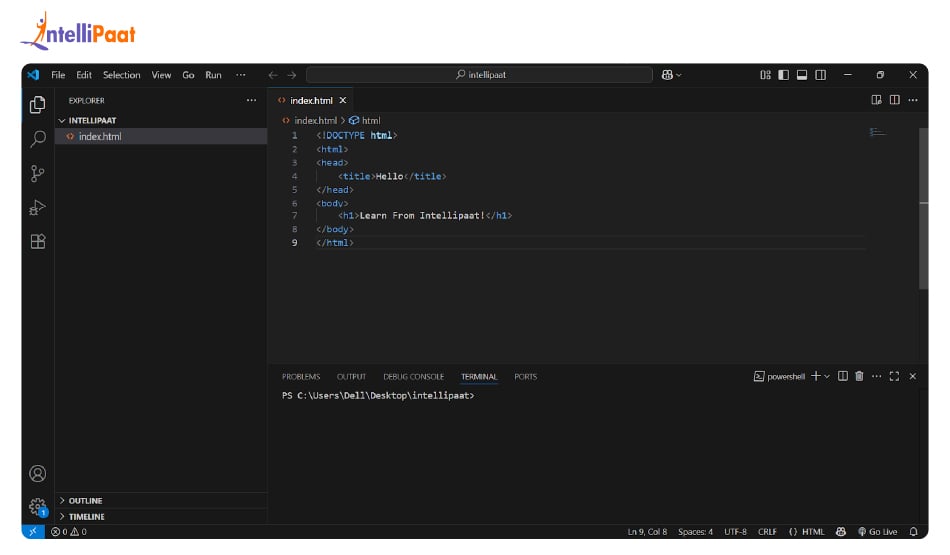950x555 pixels.
Task: Open the Customize Layout icon
Action: tap(765, 75)
